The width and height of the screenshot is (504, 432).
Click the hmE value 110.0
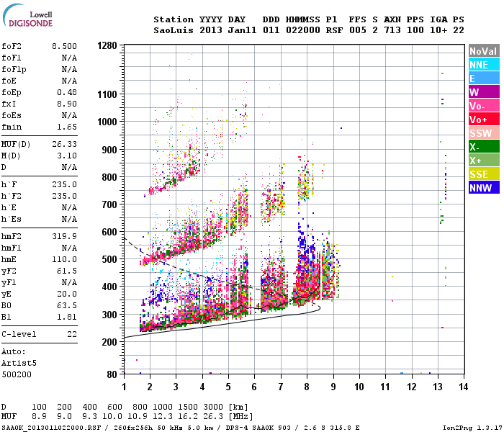pyautogui.click(x=64, y=259)
